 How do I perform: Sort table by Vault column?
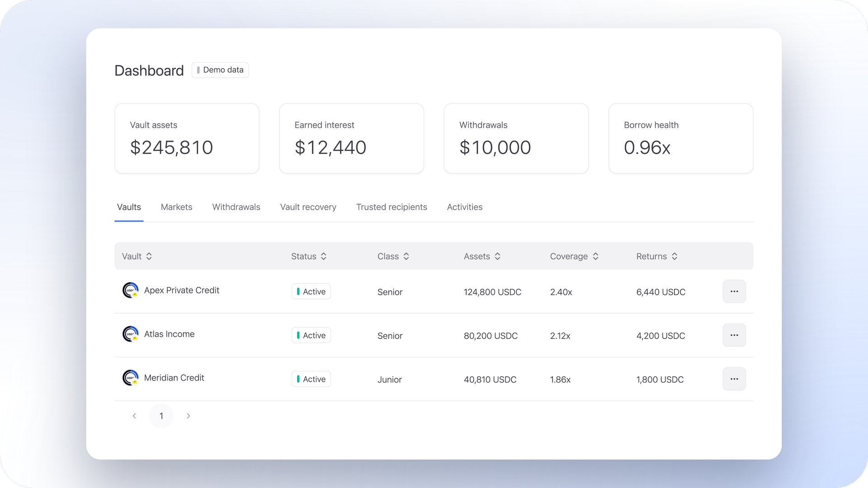point(137,256)
